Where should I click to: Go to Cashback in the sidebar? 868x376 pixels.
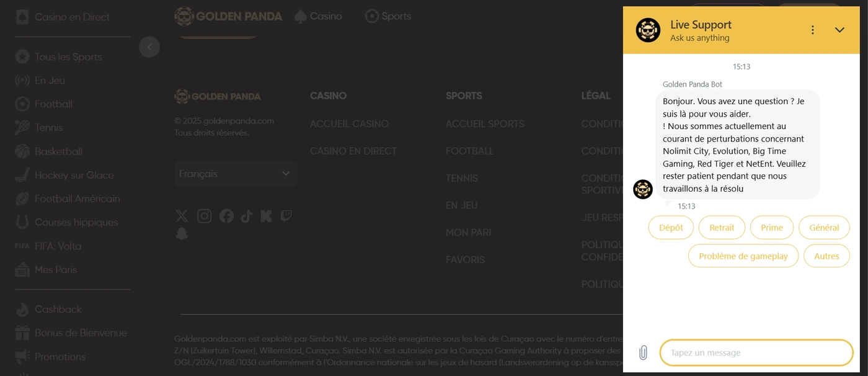point(58,309)
